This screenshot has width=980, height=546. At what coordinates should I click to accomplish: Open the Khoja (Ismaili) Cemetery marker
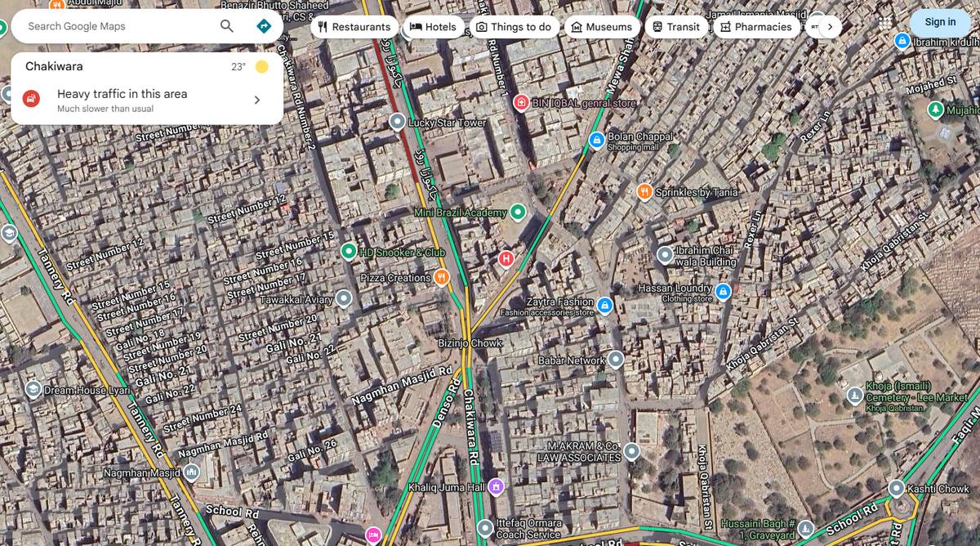tap(853, 396)
